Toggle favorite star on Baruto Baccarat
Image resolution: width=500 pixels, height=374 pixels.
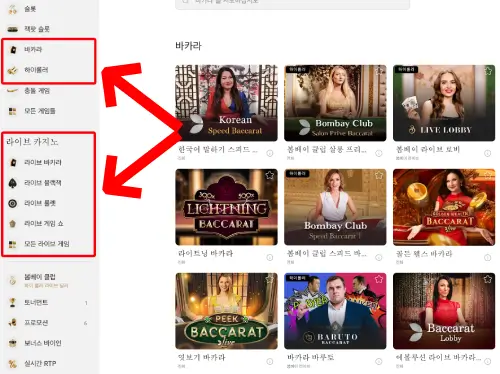pyautogui.click(x=379, y=279)
